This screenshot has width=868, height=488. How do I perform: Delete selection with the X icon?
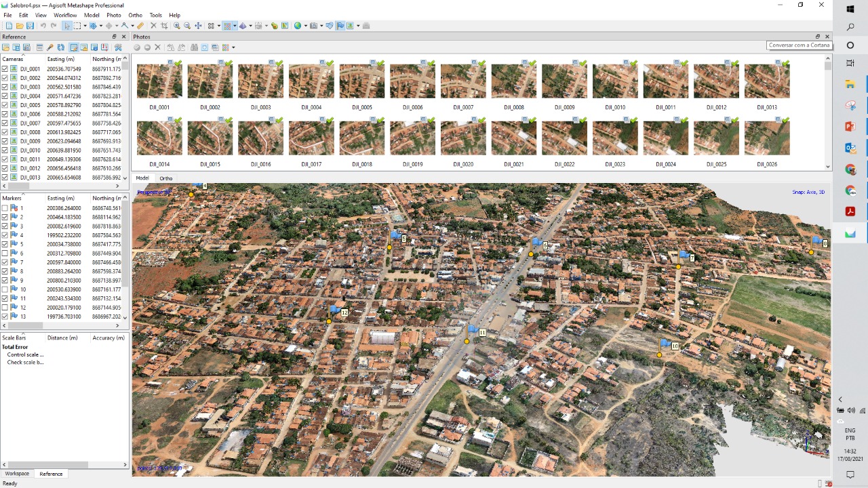[153, 26]
